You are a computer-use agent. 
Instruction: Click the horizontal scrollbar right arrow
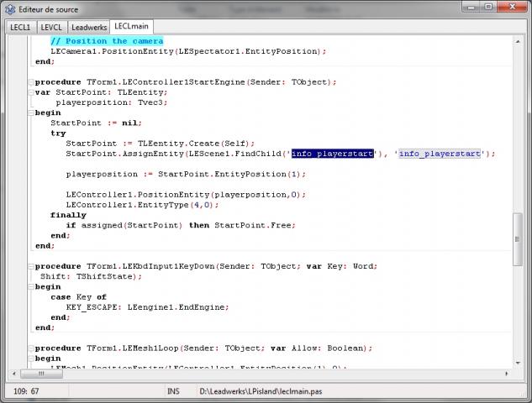506,374
